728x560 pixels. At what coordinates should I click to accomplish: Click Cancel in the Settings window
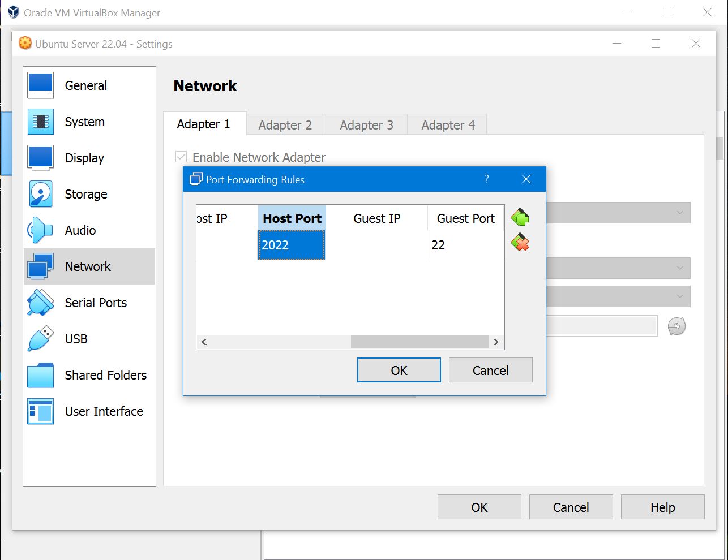(x=571, y=507)
